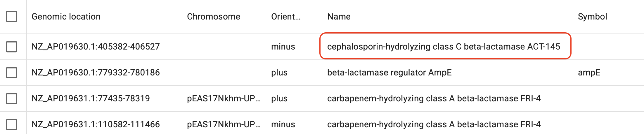Click genomic location NZ_AP019630.1:779332-780186
The image size is (644, 134).
pyautogui.click(x=96, y=73)
